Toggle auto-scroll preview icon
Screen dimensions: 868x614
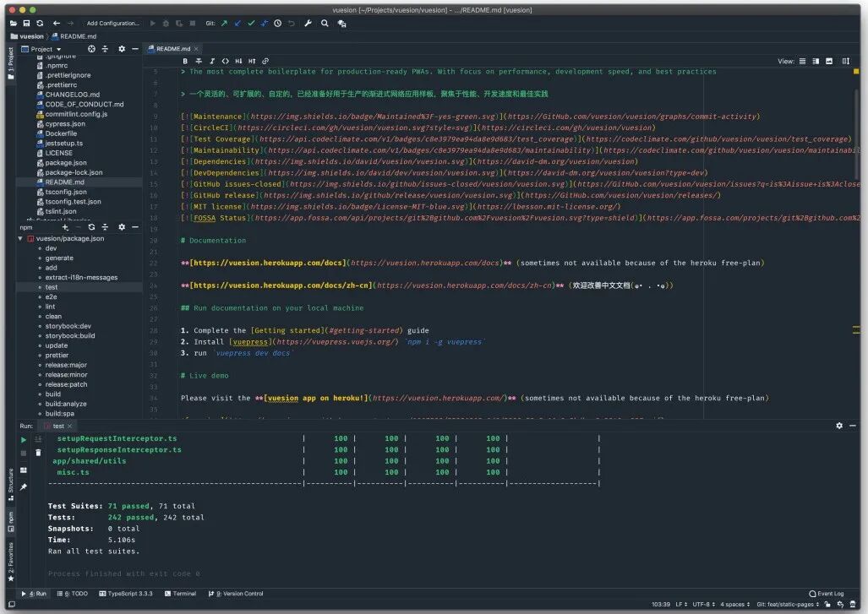tap(845, 62)
